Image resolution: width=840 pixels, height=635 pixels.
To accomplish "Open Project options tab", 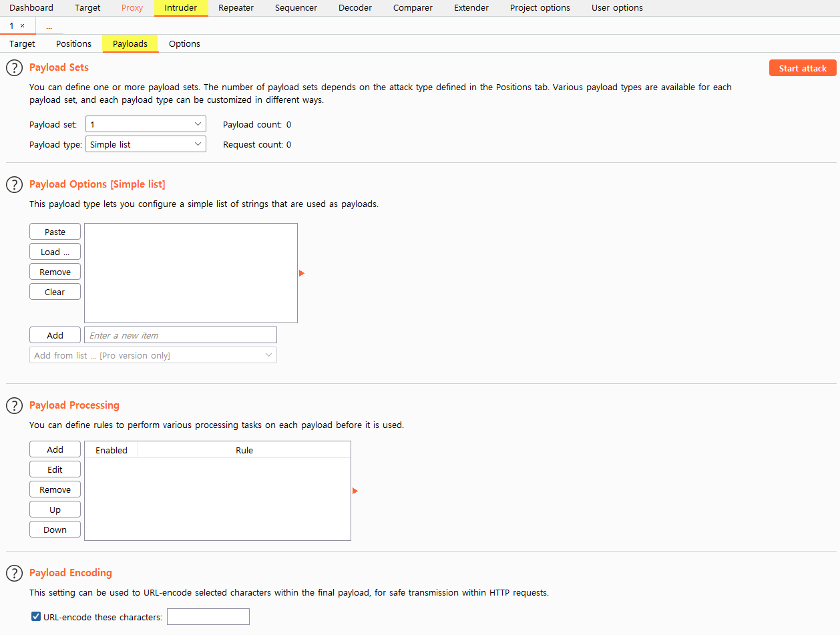I will tap(540, 8).
